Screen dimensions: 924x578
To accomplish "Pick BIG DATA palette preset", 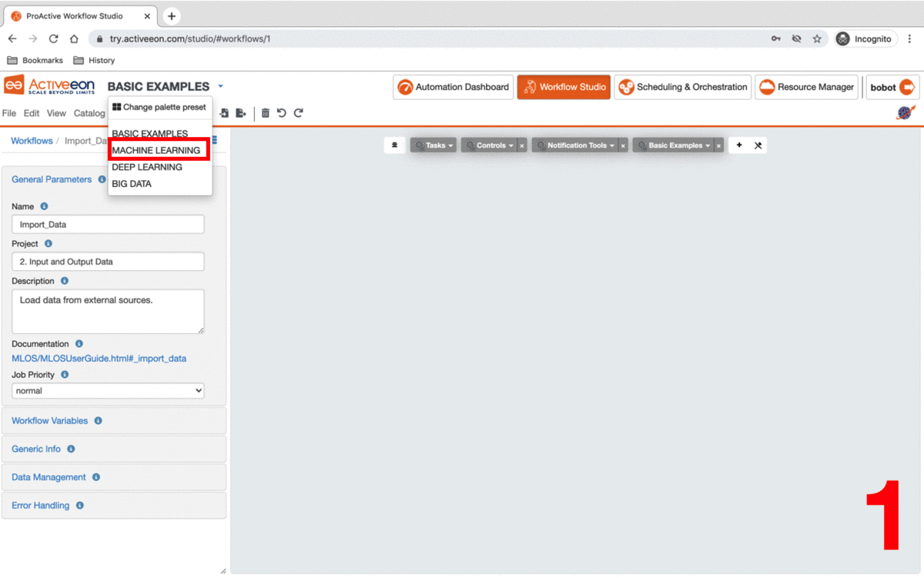I will (132, 184).
